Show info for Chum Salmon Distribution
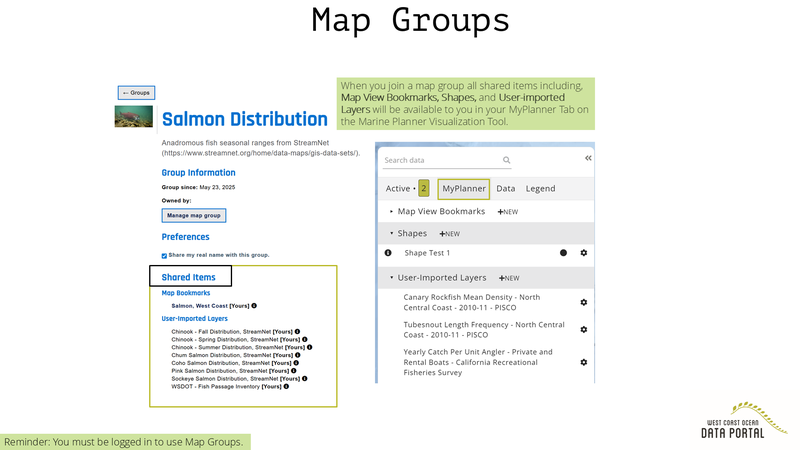The image size is (800, 450). click(x=297, y=355)
